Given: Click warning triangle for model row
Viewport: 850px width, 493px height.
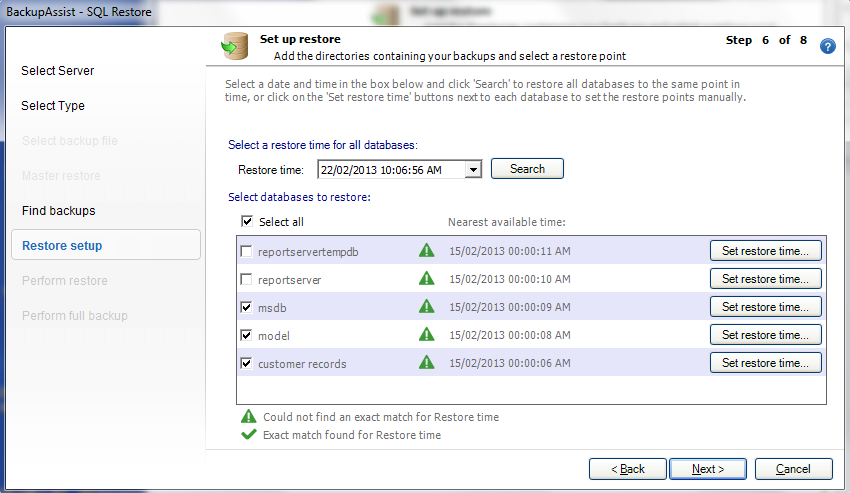Looking at the screenshot, I should click(427, 335).
